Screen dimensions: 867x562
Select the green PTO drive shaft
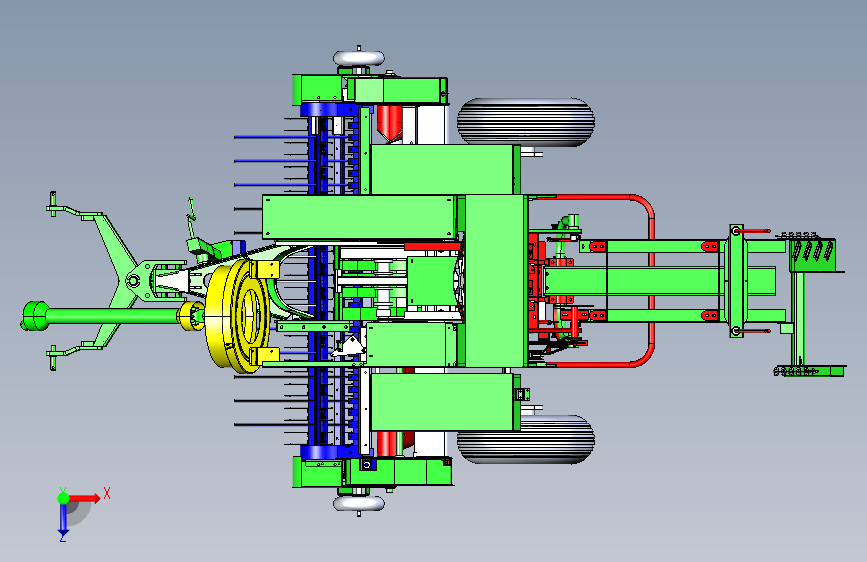point(111,316)
